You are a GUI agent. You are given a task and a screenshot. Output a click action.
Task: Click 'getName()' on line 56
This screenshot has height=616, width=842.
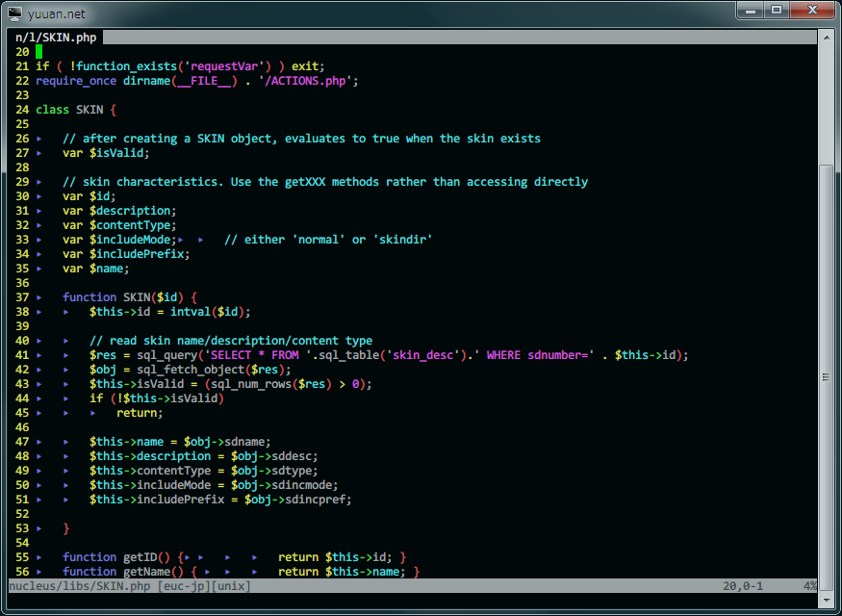click(x=154, y=573)
